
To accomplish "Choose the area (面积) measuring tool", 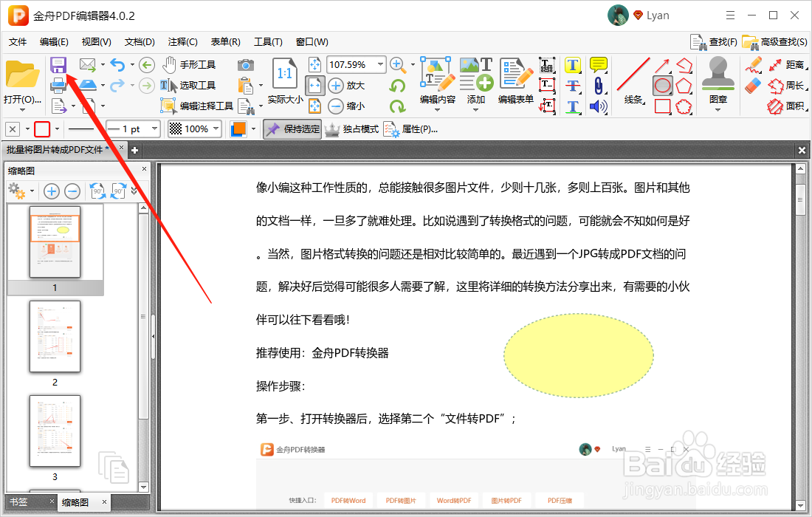I will [x=787, y=106].
